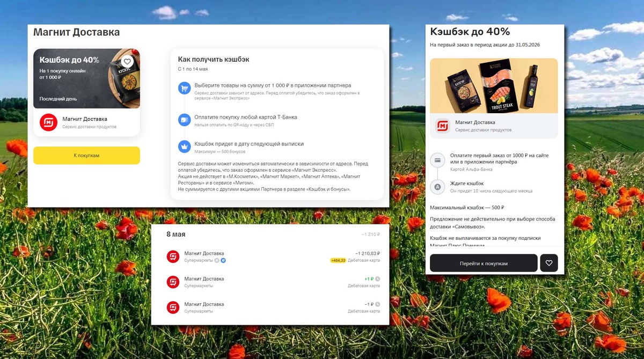Click the "+1 ₽" green amount
644x359 pixels.
tap(369, 279)
